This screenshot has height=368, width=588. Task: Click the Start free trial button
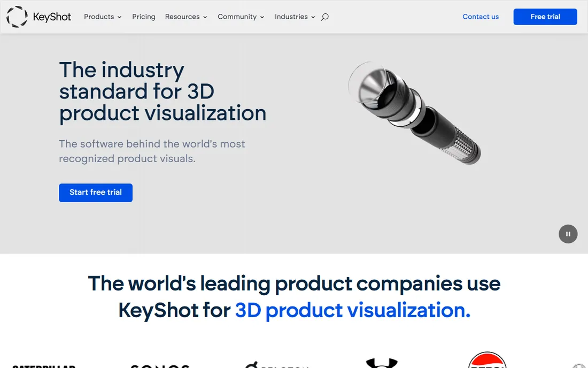96,193
